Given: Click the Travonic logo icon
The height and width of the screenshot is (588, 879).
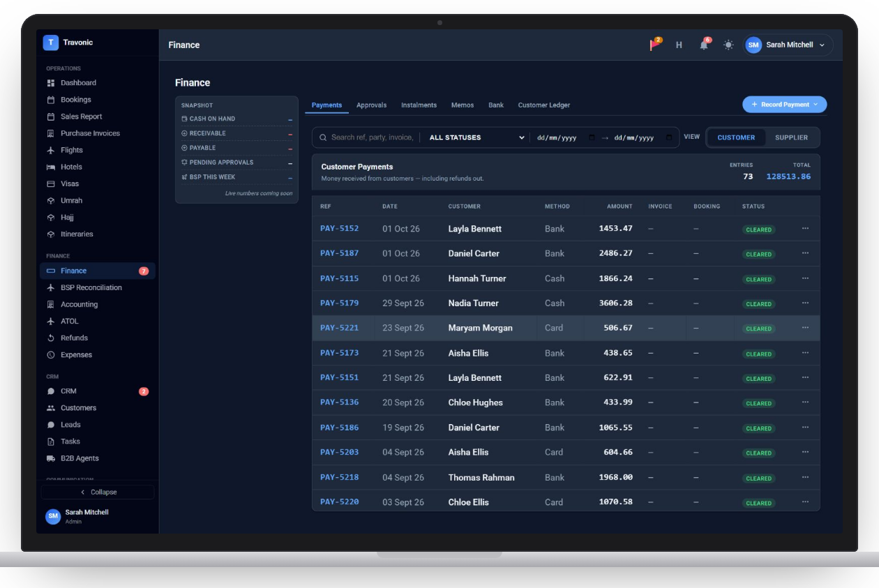Looking at the screenshot, I should tap(50, 43).
